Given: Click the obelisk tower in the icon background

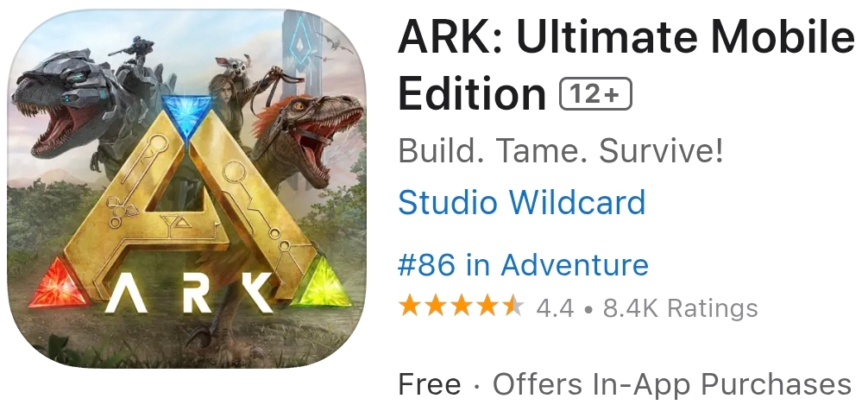Looking at the screenshot, I should (302, 44).
